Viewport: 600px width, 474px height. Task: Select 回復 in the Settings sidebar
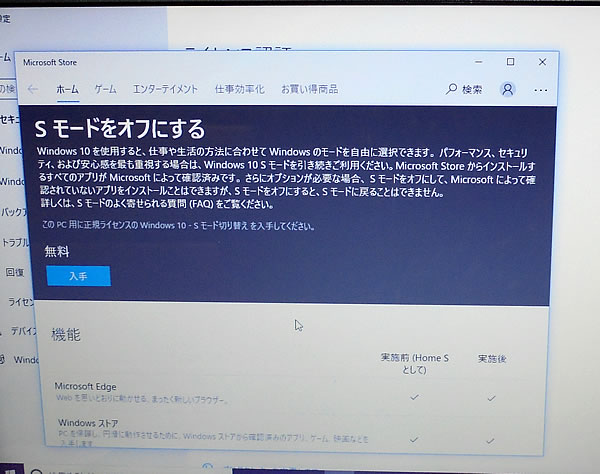pyautogui.click(x=14, y=272)
